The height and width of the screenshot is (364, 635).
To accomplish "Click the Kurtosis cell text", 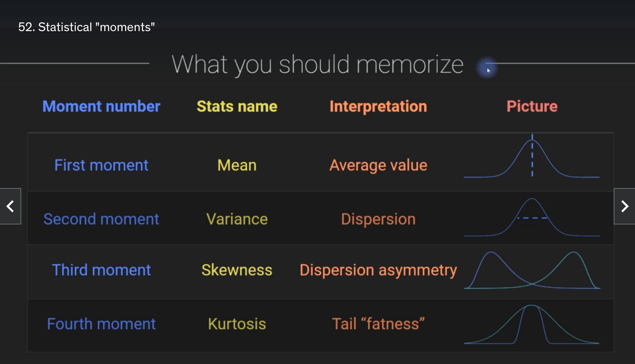I will [x=237, y=324].
